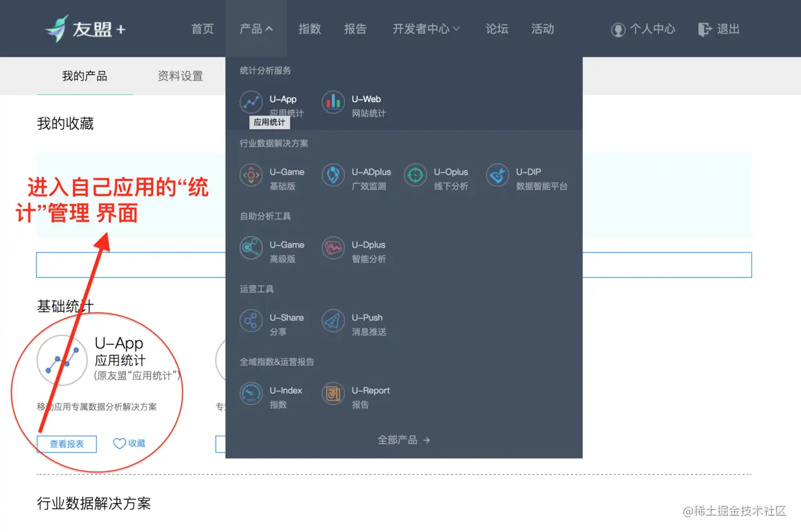Click the 移动应用专属数据分析解决方案 description
The width and height of the screenshot is (801, 532).
(97, 407)
